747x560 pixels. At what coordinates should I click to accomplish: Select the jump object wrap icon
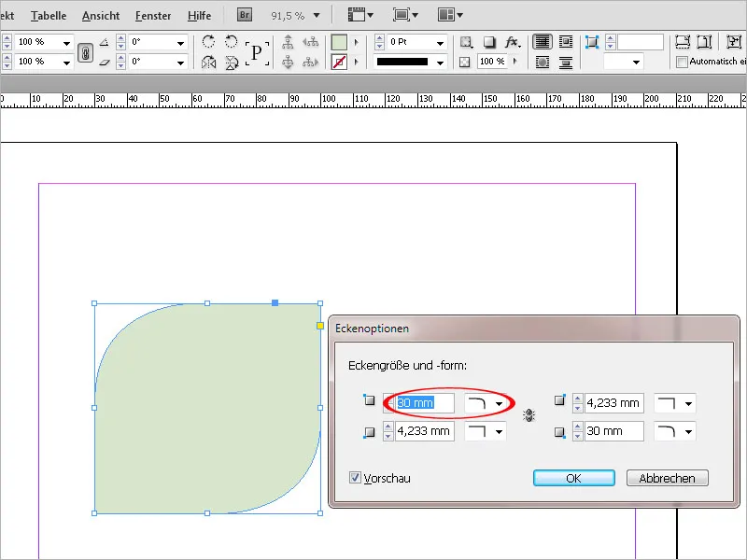pyautogui.click(x=566, y=62)
